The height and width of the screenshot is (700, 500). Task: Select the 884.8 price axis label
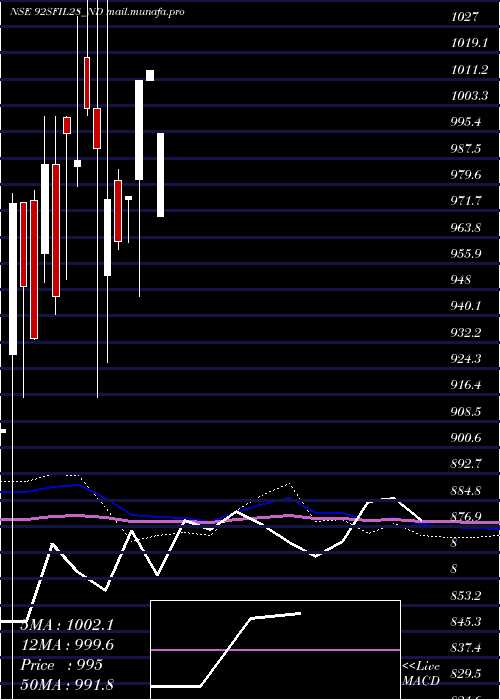tap(466, 491)
